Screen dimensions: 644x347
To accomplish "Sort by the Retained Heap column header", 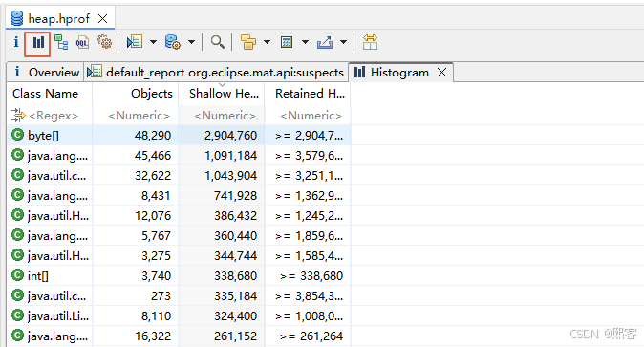I will point(308,94).
